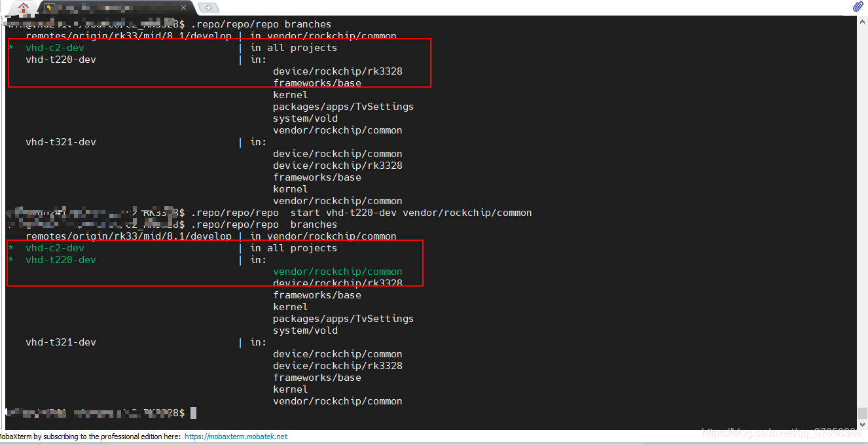Image resolution: width=868 pixels, height=445 pixels.
Task: Select the SSH session tab with key icon
Action: coord(118,8)
